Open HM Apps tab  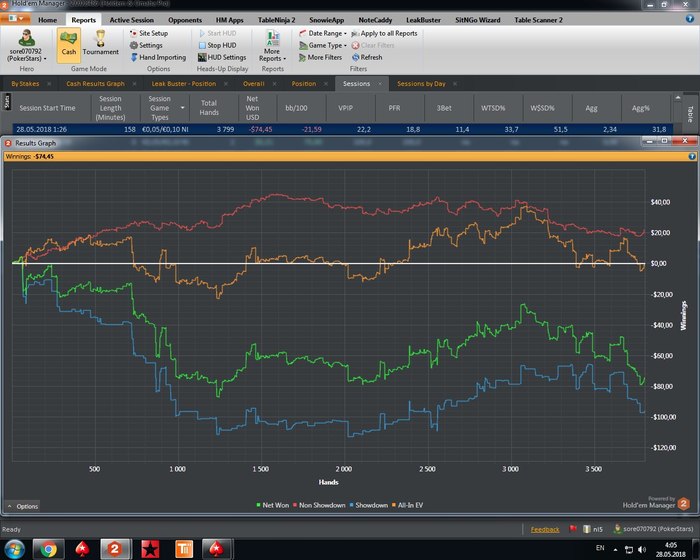tap(229, 20)
